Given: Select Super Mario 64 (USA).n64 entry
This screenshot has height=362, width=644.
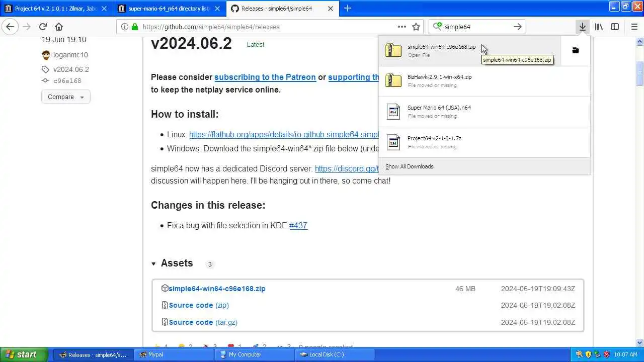Looking at the screenshot, I should click(484, 112).
